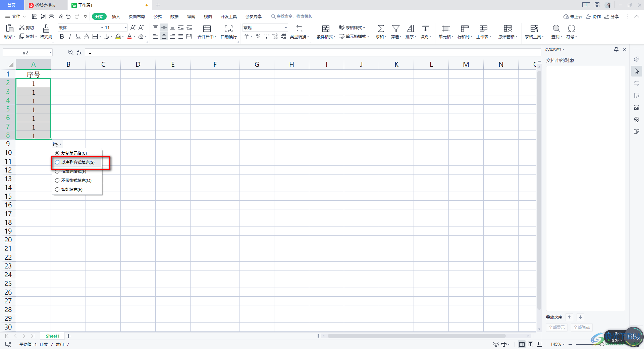644x349 pixels.
Task: Select the Sheet1 sheet tab
Action: pyautogui.click(x=53, y=336)
